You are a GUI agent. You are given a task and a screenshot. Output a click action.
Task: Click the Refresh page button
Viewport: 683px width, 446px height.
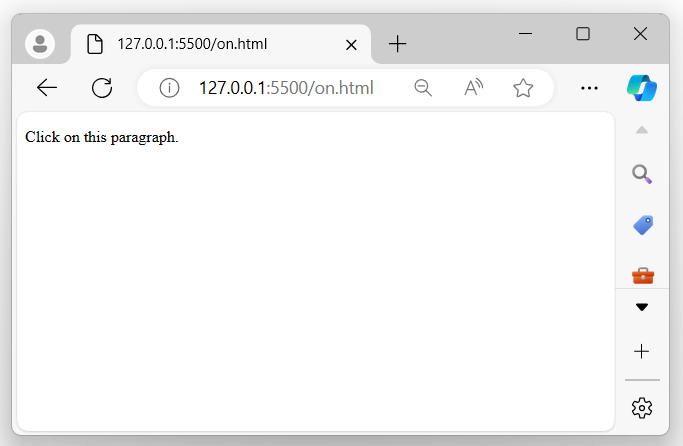101,88
